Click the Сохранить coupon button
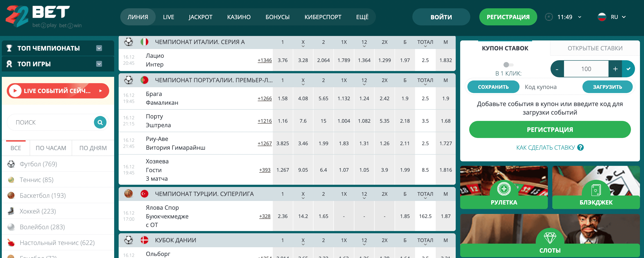The width and height of the screenshot is (644, 258). tap(493, 87)
